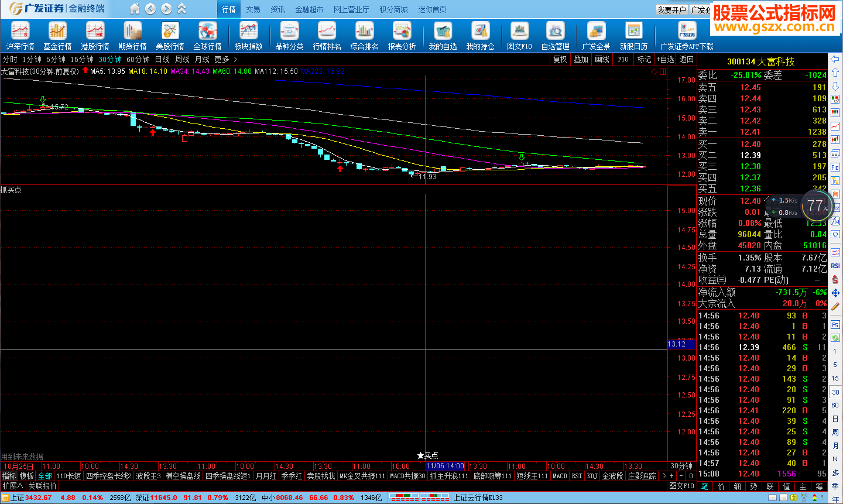843x504 pixels.
Task: Click 广发证券APP下载 download icon
Action: (687, 36)
